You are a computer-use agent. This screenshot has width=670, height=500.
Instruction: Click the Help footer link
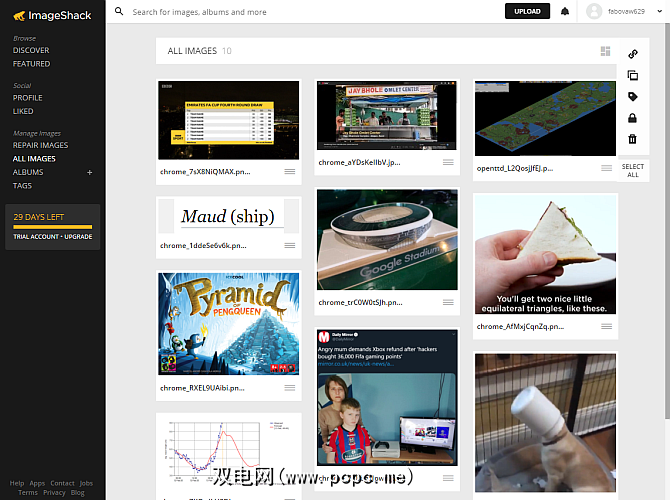(x=17, y=483)
